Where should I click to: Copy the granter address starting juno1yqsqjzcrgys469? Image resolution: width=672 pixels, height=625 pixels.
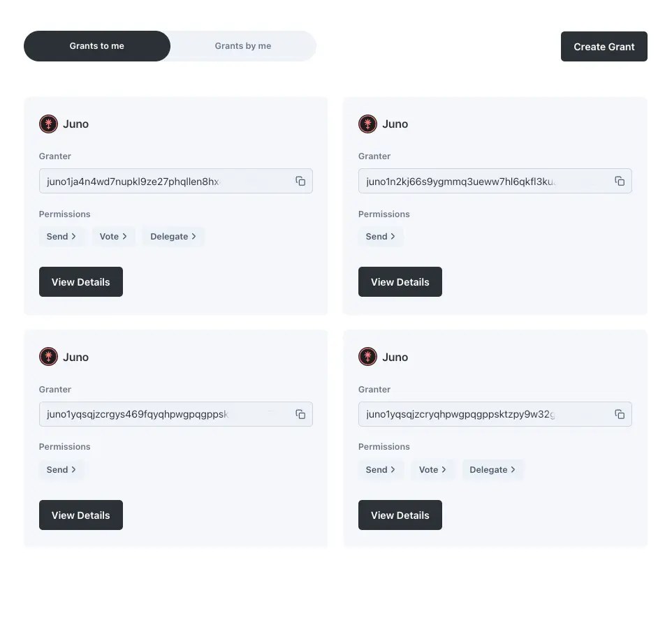point(300,413)
